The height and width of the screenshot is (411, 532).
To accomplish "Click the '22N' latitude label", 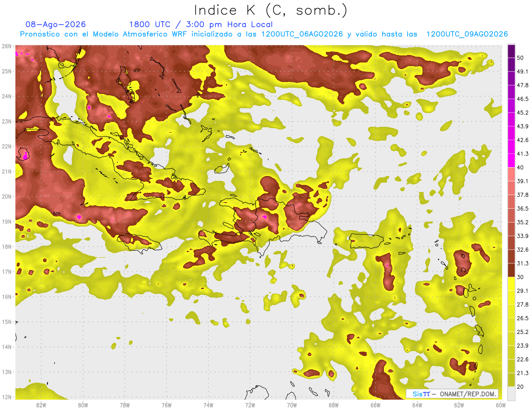I will click(6, 146).
